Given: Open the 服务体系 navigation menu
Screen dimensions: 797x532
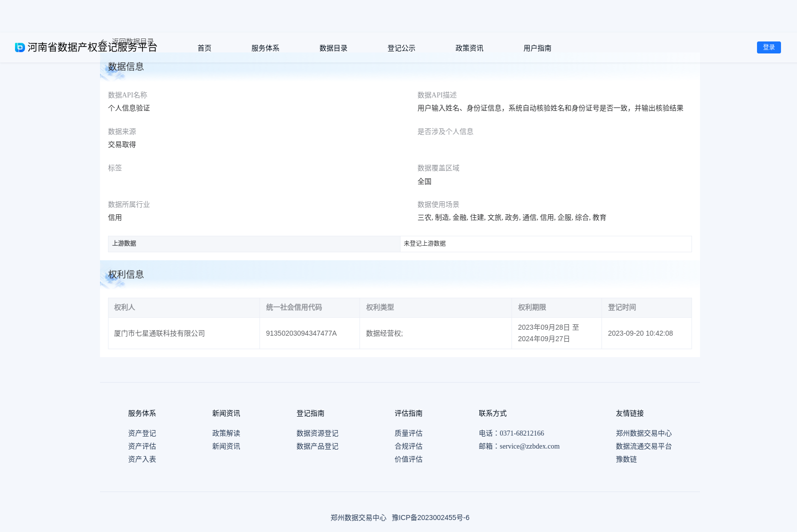Looking at the screenshot, I should [x=265, y=48].
